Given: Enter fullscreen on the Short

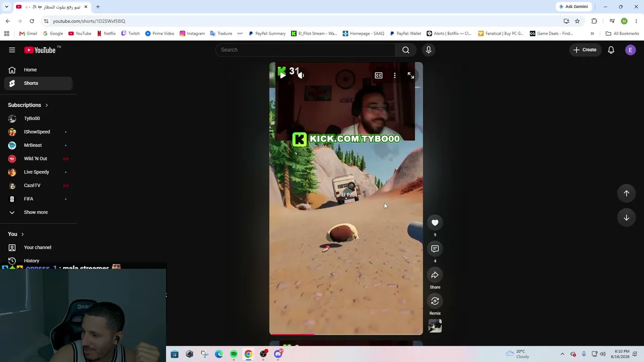Looking at the screenshot, I should click(411, 75).
